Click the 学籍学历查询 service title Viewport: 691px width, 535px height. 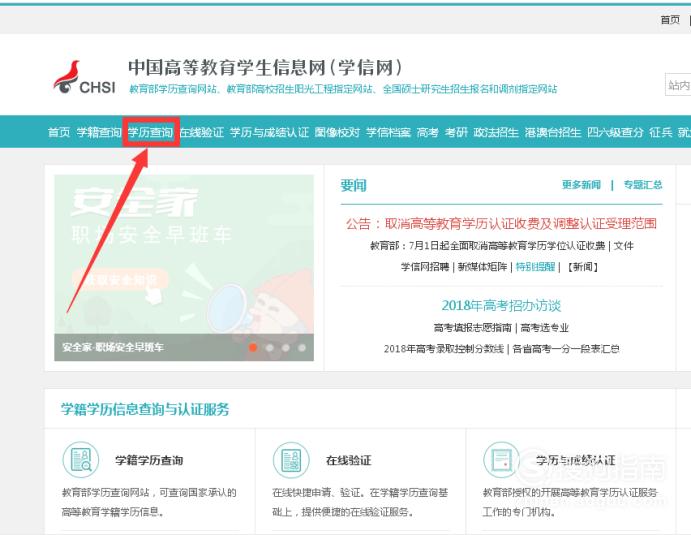pos(149,460)
